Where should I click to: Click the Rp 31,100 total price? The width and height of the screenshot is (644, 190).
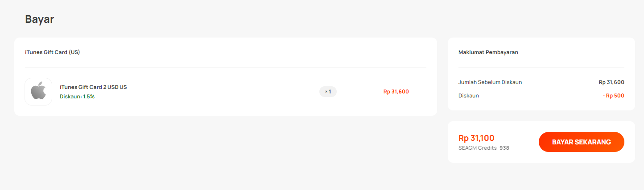(x=476, y=138)
